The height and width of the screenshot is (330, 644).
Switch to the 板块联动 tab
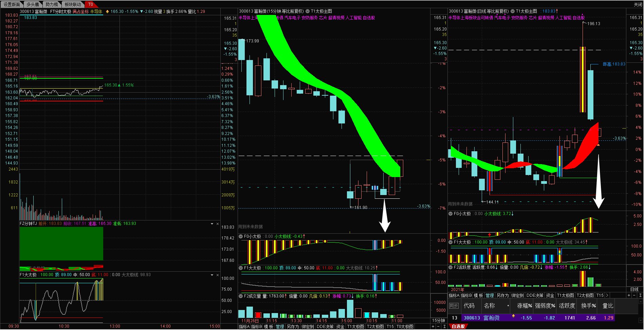(73, 4)
